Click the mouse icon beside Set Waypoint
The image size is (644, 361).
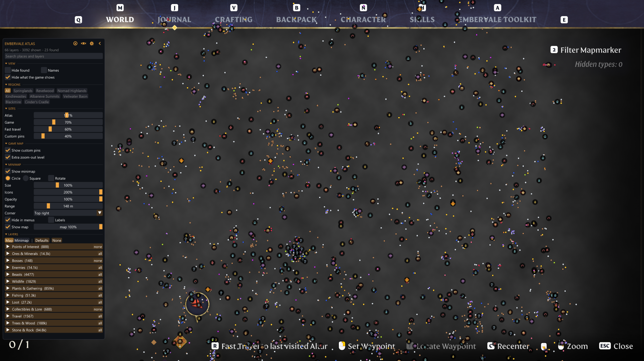click(342, 346)
